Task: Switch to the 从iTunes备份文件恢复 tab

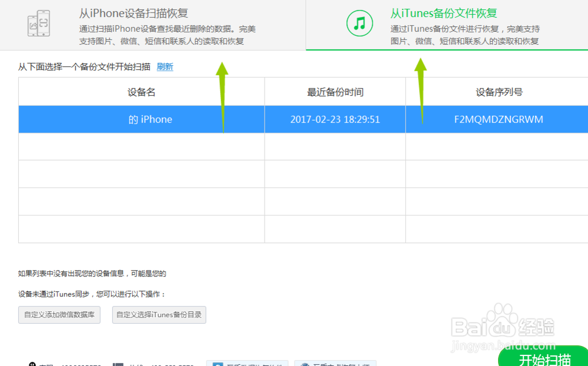Action: 447,25
